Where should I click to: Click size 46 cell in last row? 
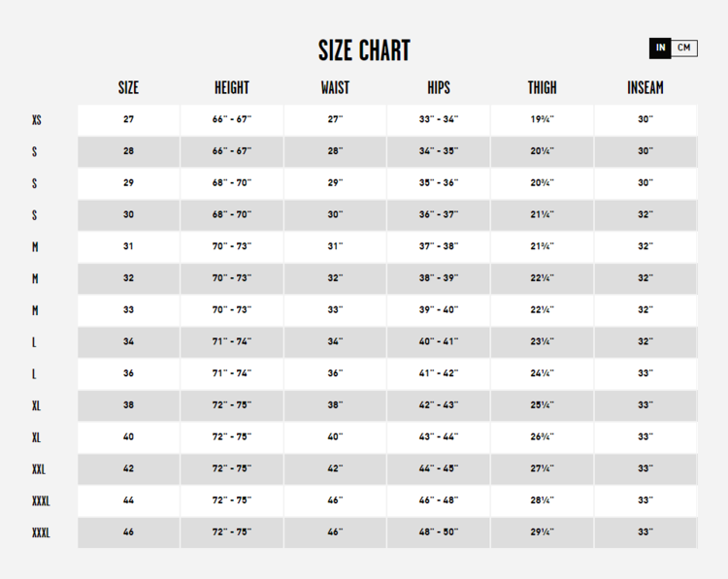click(x=128, y=532)
